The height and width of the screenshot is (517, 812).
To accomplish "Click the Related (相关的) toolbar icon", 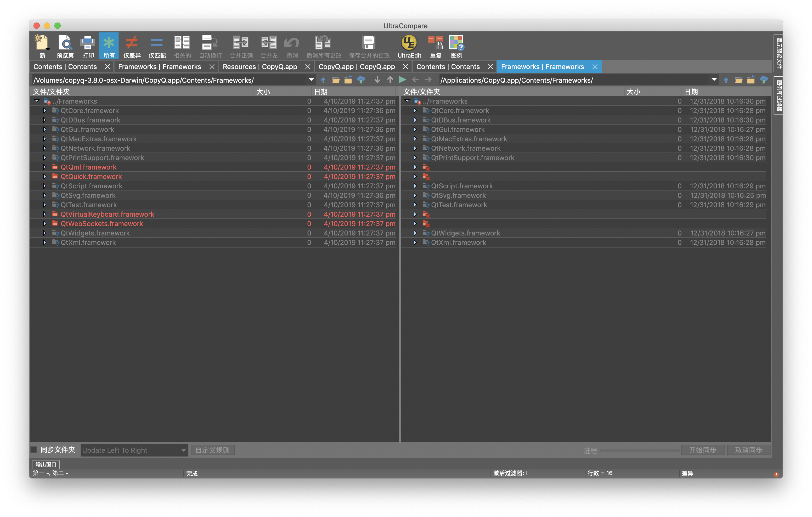I will tap(182, 46).
